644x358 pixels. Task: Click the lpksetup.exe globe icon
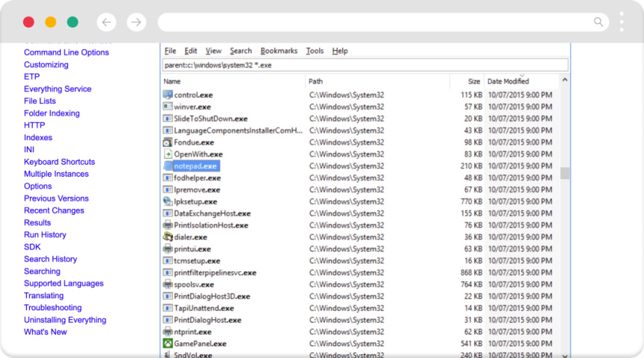[168, 201]
